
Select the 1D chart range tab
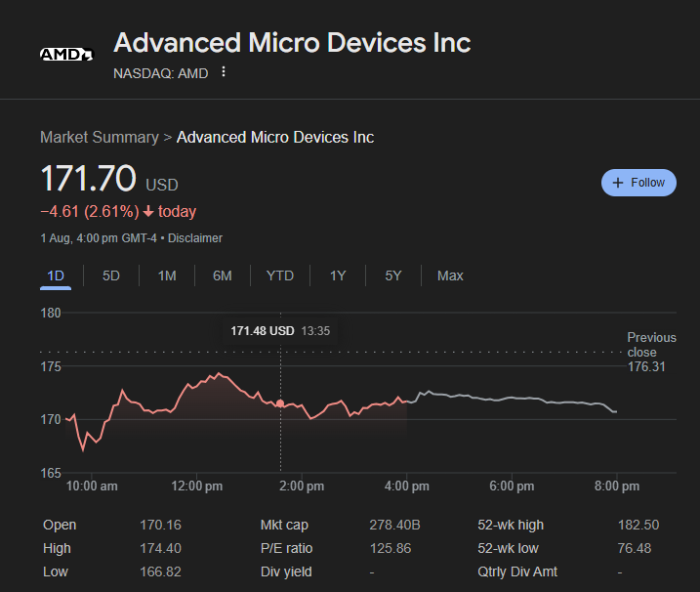56,275
